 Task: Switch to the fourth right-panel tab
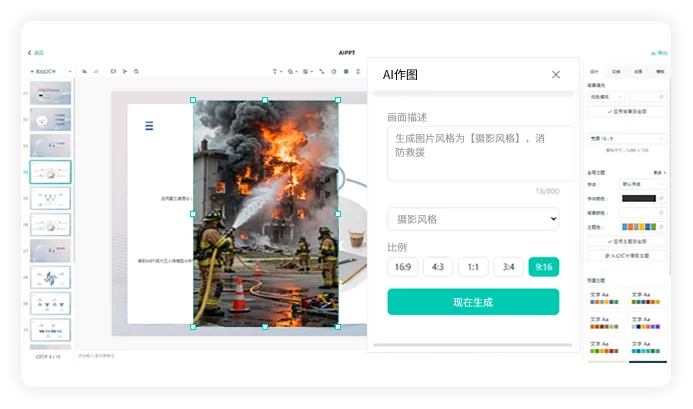660,71
